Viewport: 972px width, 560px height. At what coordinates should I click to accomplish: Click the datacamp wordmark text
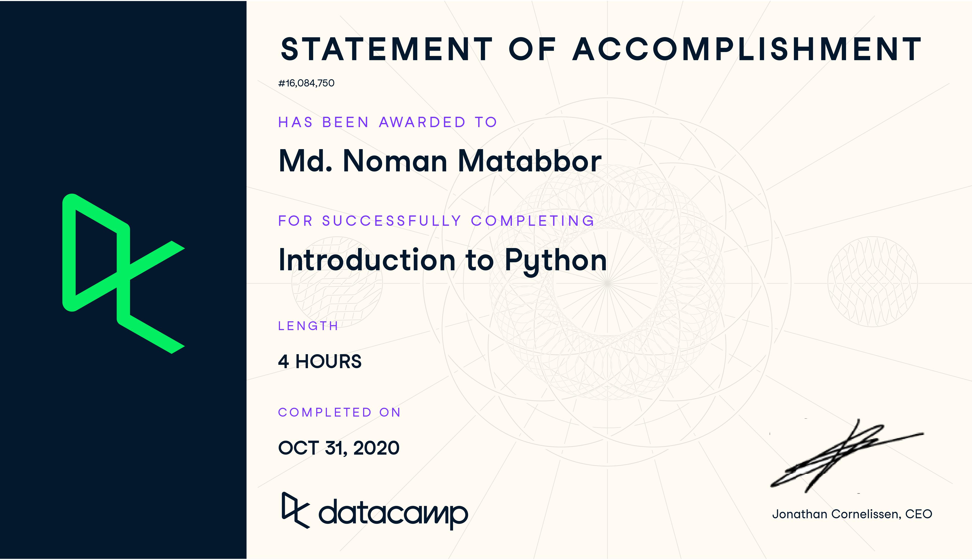coord(393,513)
